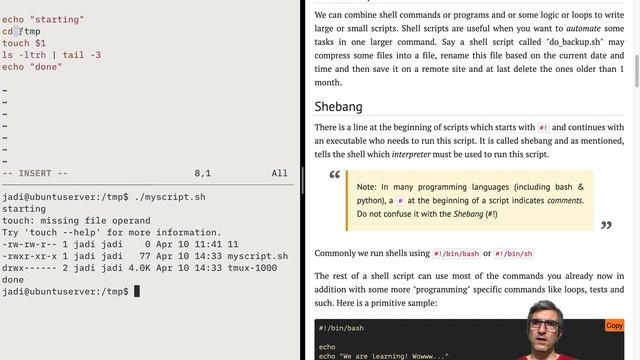
Task: Click the '#!/bin/bash' inline code
Action: coord(456,253)
